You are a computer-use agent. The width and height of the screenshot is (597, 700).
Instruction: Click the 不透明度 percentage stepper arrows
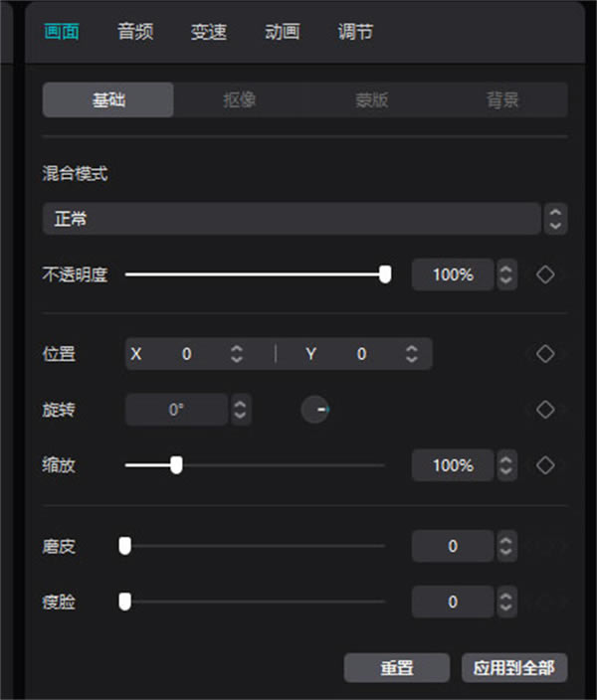[506, 274]
